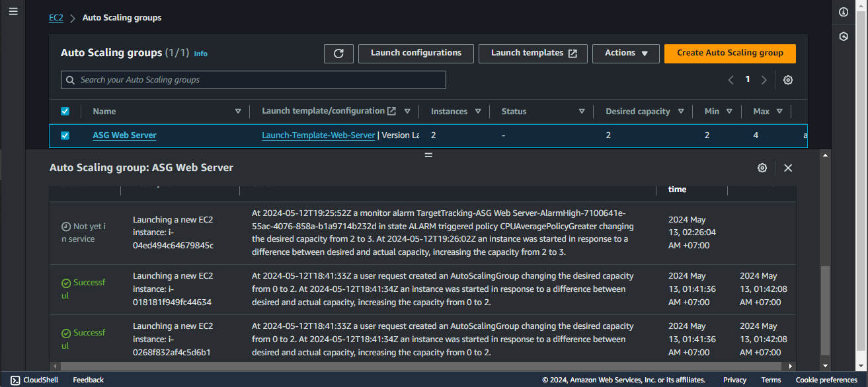Click the EC2 breadcrumb link
868x387 pixels.
pos(56,18)
